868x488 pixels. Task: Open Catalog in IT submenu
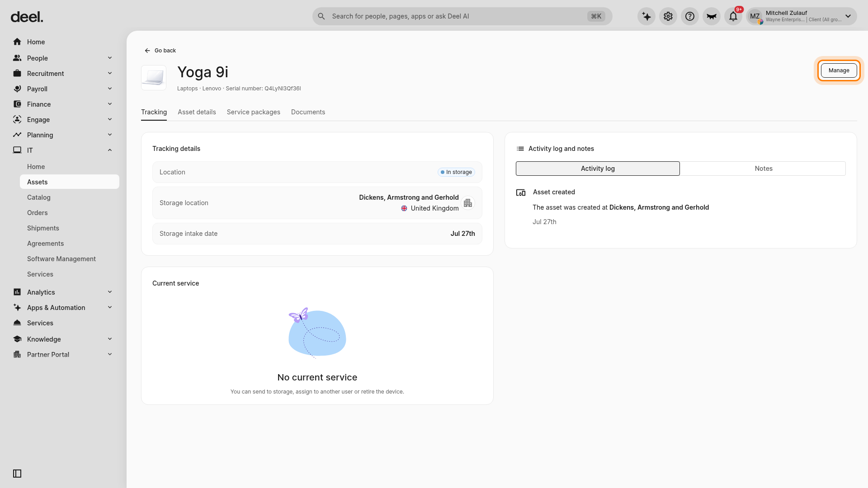70,197
